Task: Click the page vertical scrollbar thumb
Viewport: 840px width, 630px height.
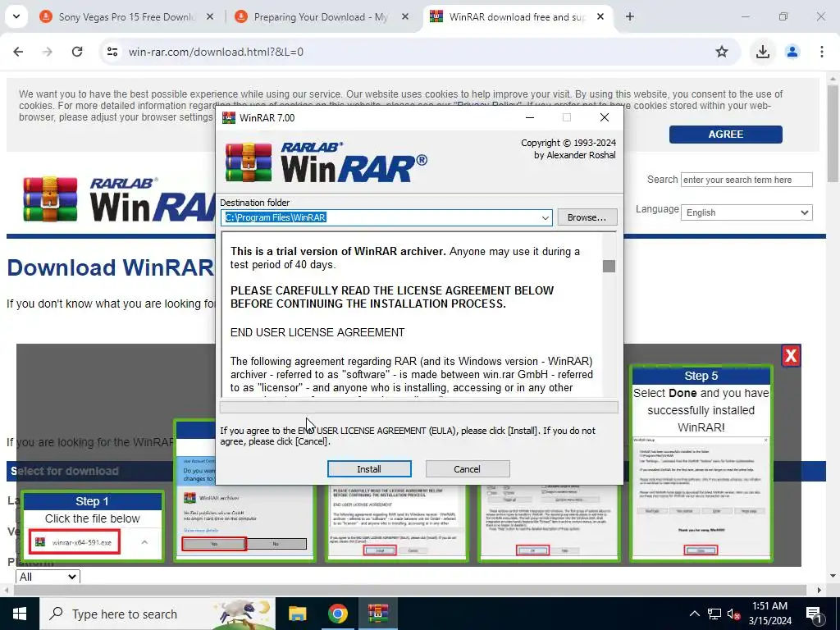Action: pyautogui.click(x=833, y=134)
